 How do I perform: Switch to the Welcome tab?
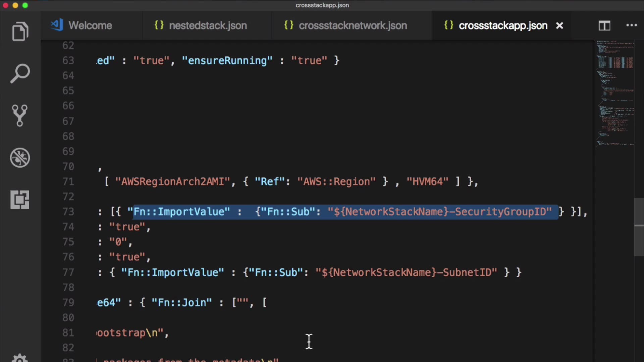[90, 25]
